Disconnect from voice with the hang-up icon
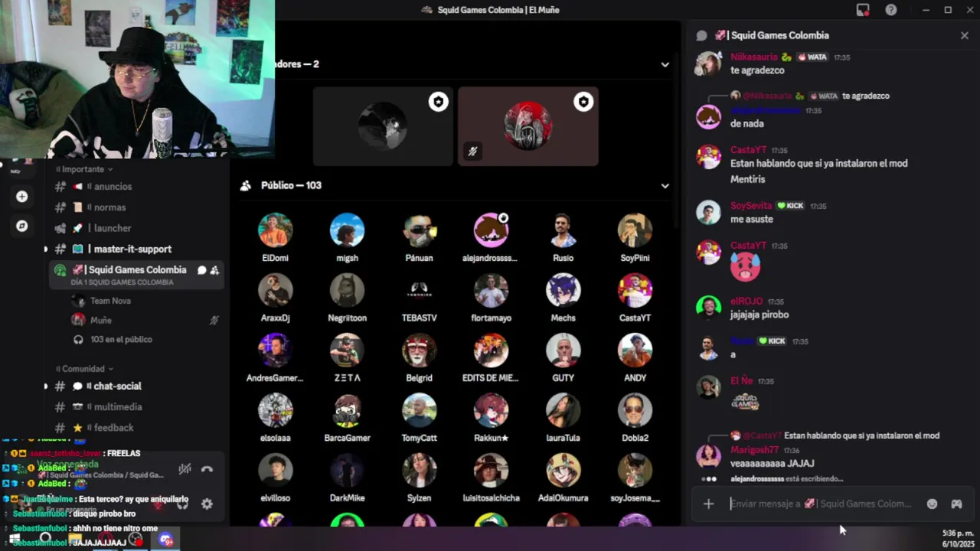The height and width of the screenshot is (551, 980). (207, 469)
